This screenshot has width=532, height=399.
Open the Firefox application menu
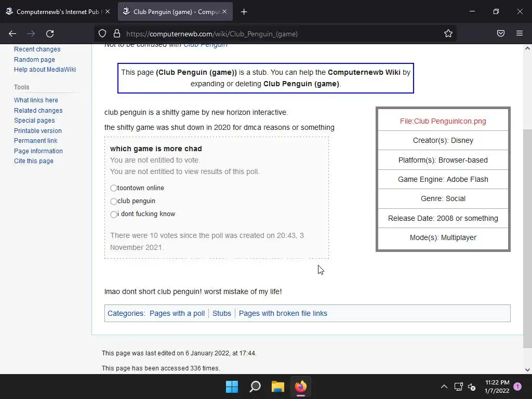pos(520,34)
